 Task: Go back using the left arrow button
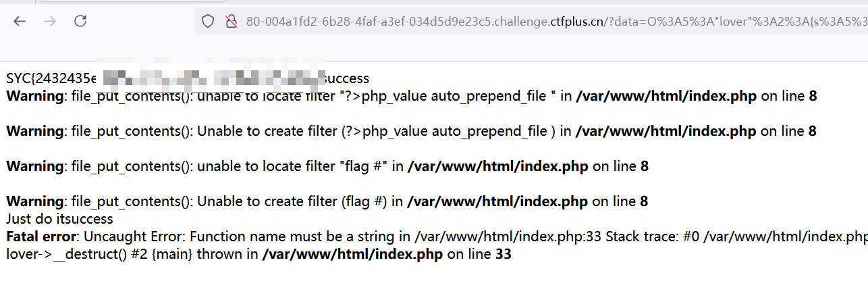[x=19, y=21]
